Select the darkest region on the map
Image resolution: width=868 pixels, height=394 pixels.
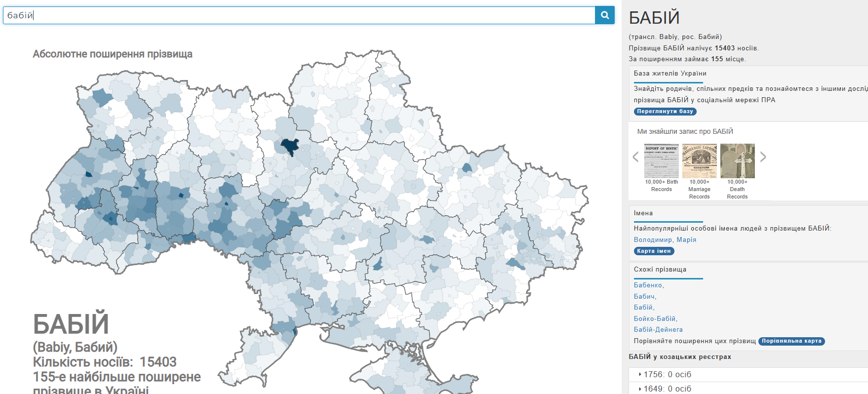click(x=290, y=146)
